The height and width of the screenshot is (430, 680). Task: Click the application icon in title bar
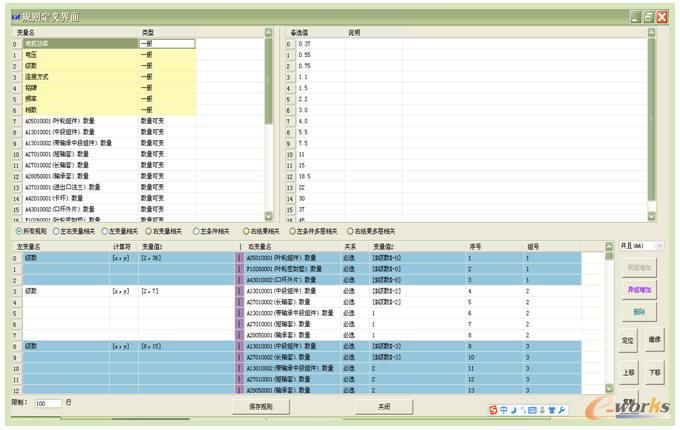[x=13, y=16]
